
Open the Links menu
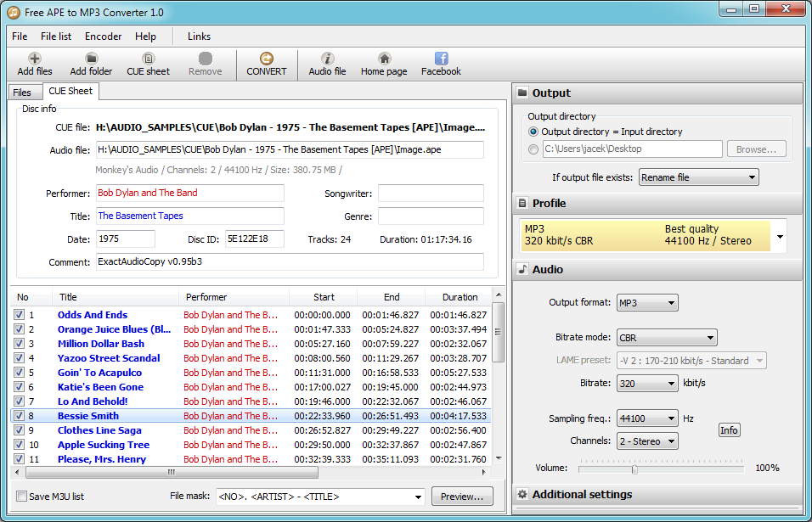pyautogui.click(x=199, y=36)
